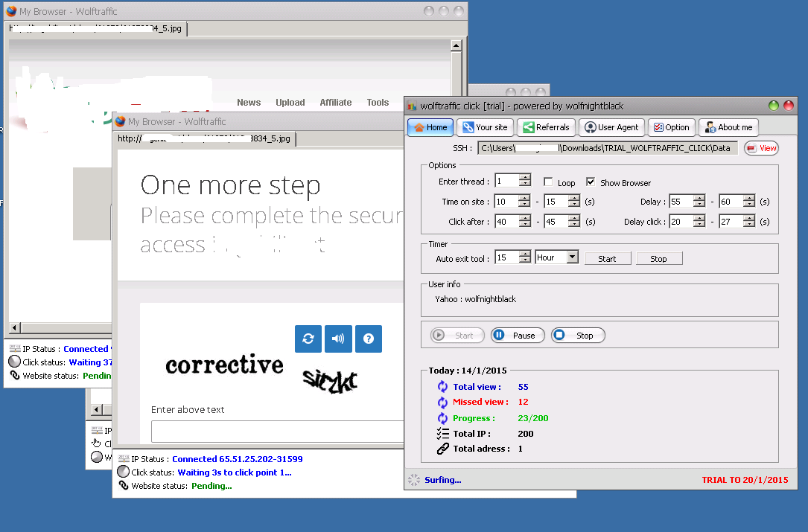Click the View button next to SSH path
808x532 pixels.
(761, 148)
